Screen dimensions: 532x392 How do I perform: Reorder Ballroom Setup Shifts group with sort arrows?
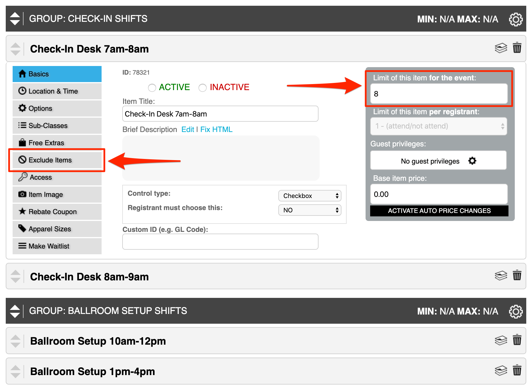click(x=15, y=311)
